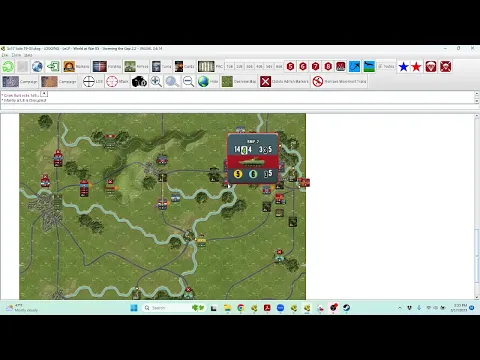This screenshot has width=480, height=360.
Task: Open Chrome from the taskbar
Action: click(x=241, y=308)
